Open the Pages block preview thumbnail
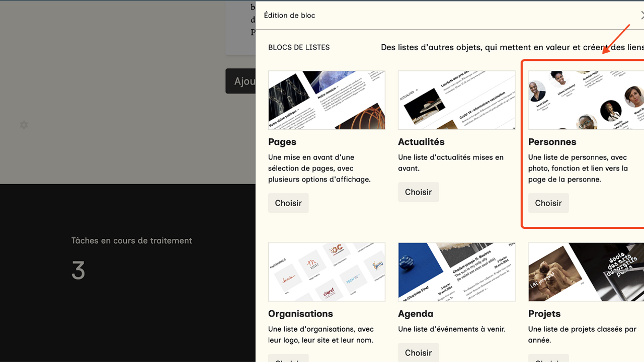The width and height of the screenshot is (644, 362). (327, 100)
